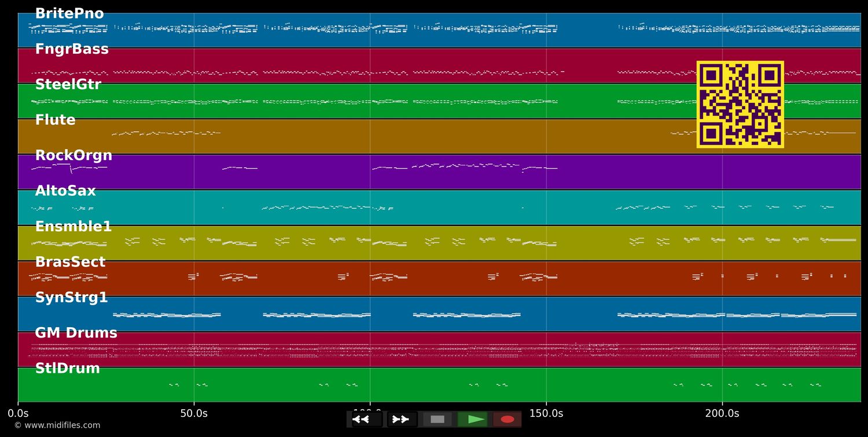Click the 150.0s time axis label

(x=546, y=413)
